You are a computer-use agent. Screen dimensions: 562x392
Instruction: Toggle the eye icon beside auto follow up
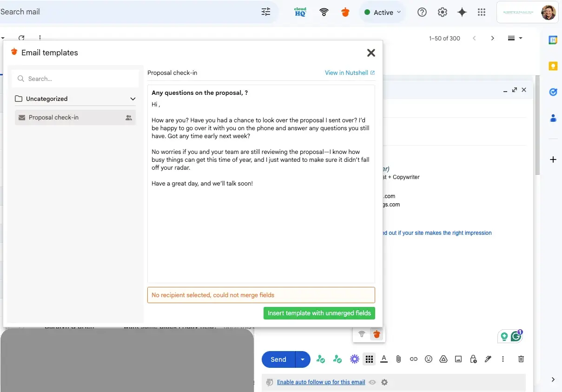tap(372, 382)
